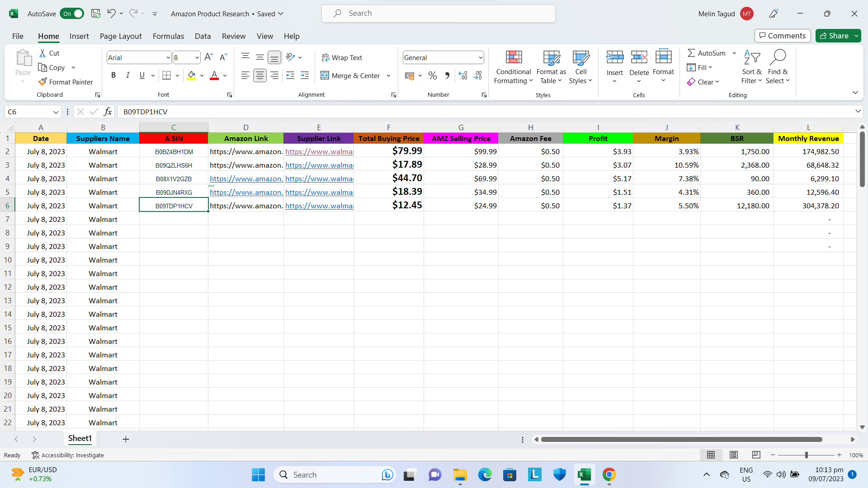Image resolution: width=868 pixels, height=488 pixels.
Task: Click the Increase Font Size icon
Action: (x=208, y=57)
